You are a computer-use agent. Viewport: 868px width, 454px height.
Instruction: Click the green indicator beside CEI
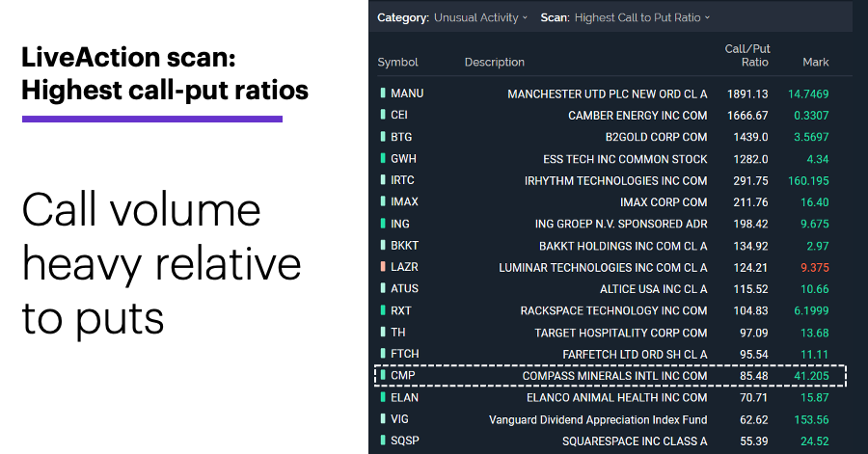point(383,115)
